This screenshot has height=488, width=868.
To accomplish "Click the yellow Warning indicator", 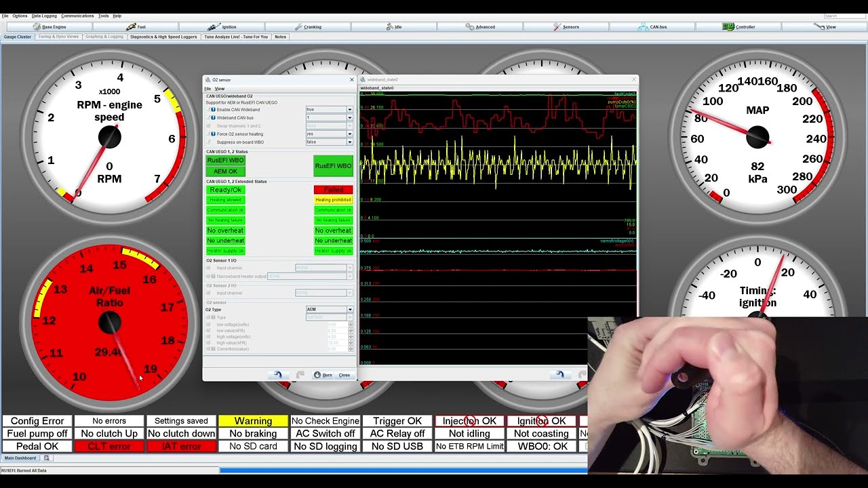I will (253, 421).
